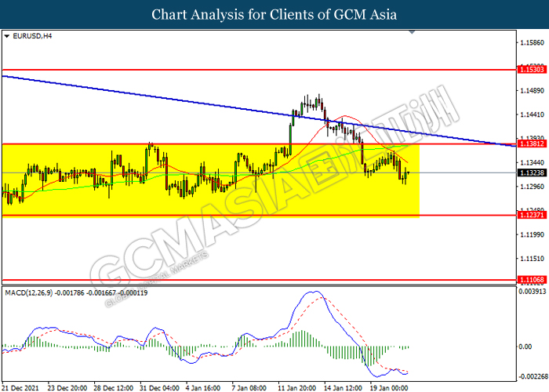This screenshot has height=392, width=549.
Task: Select the Chart Analysis for Clients title
Action: 274,14
